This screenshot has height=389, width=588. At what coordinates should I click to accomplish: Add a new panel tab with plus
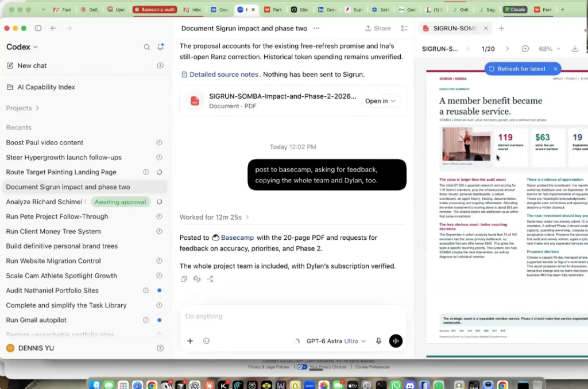point(501,28)
